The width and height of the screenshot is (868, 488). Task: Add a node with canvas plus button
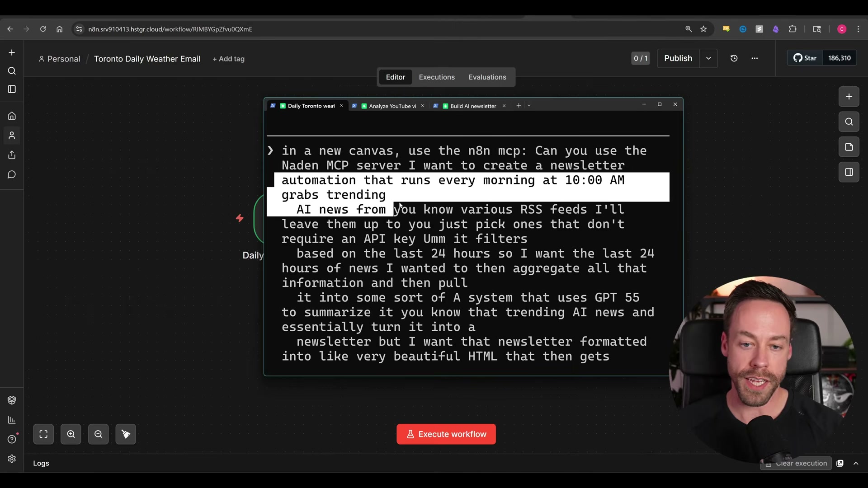point(849,97)
